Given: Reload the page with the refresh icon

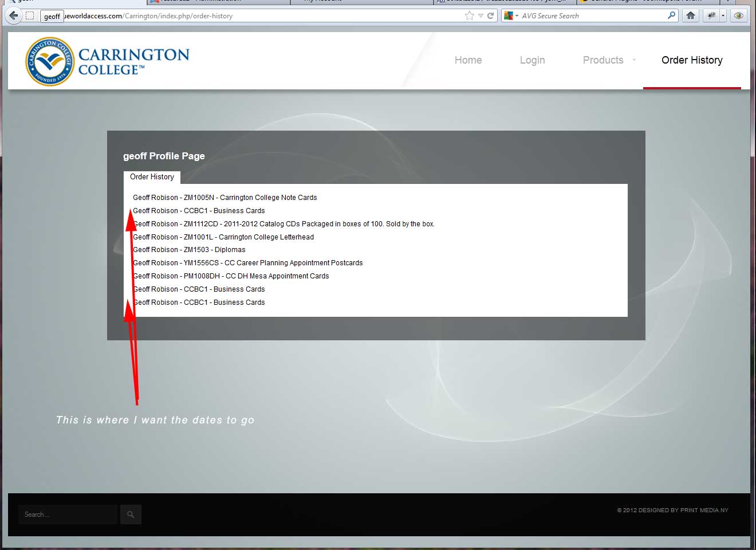Looking at the screenshot, I should coord(491,16).
